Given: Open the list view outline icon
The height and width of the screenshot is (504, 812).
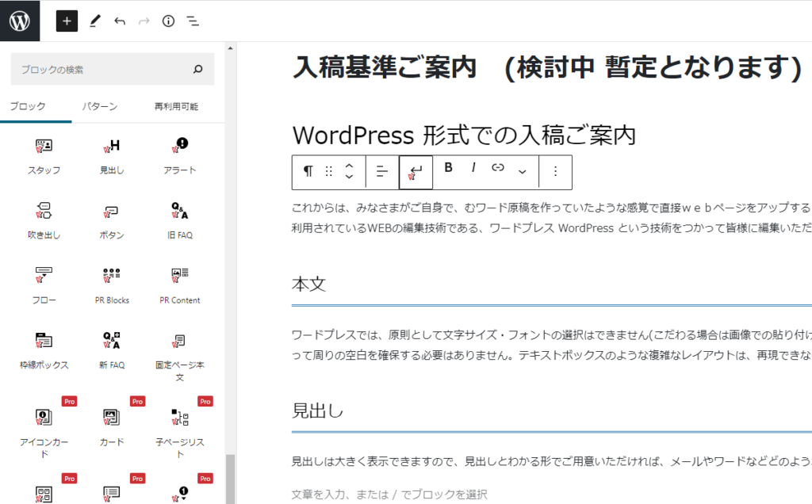Looking at the screenshot, I should click(193, 21).
